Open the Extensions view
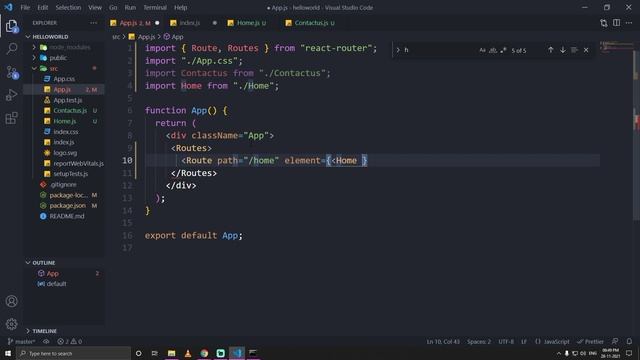Viewport: 640px width, 360px height. tap(11, 118)
